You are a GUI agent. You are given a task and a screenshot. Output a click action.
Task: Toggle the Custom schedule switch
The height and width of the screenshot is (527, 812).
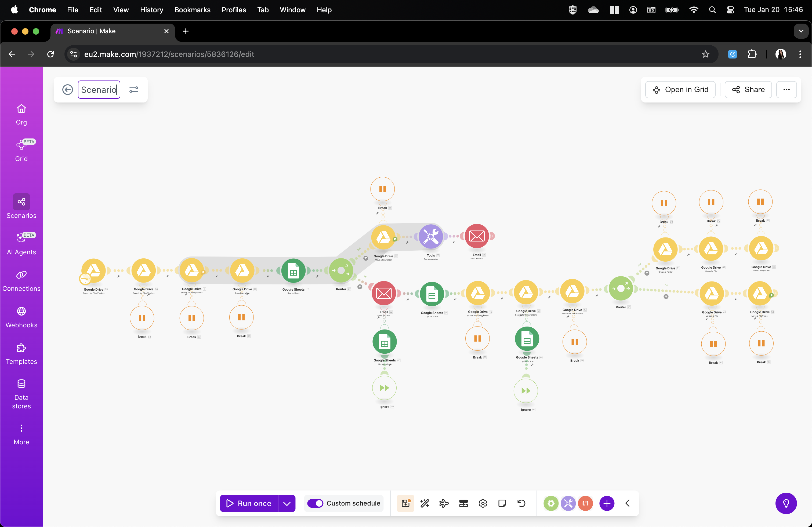[x=315, y=503]
